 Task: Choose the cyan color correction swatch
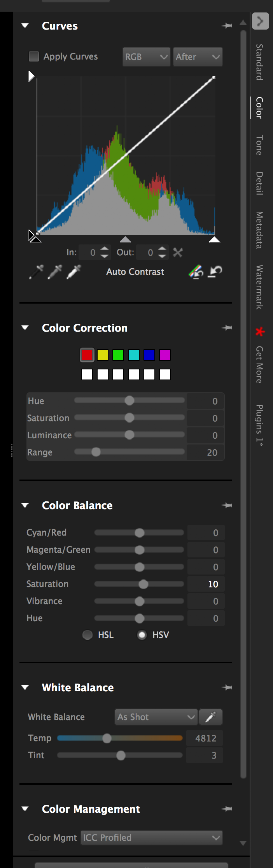(134, 355)
